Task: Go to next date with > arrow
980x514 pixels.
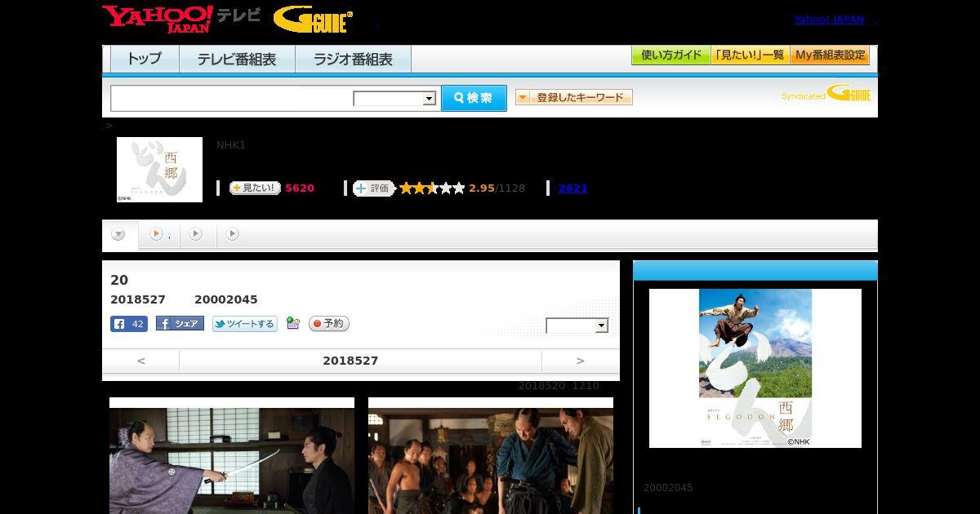Action: coord(581,361)
